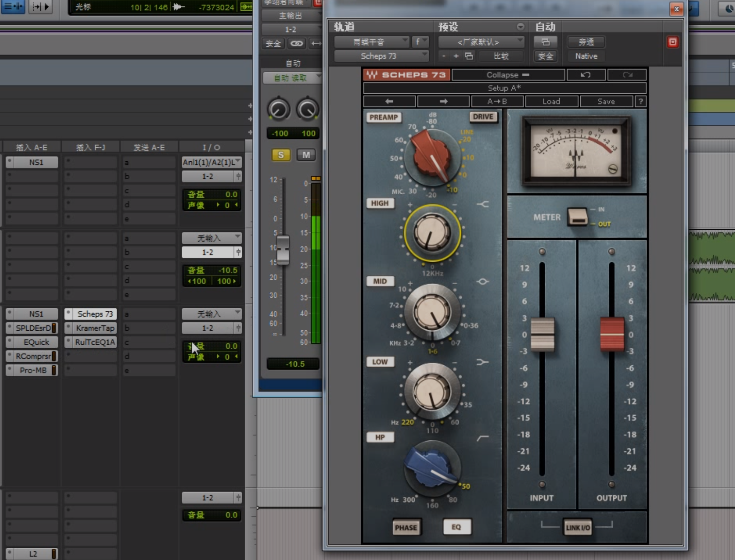Open the Scheps 73 plugin selector dropdown

[x=381, y=56]
